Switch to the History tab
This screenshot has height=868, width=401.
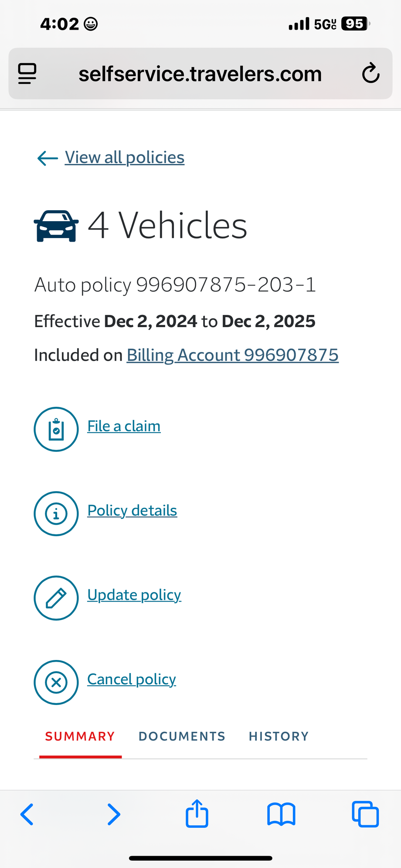(x=279, y=736)
